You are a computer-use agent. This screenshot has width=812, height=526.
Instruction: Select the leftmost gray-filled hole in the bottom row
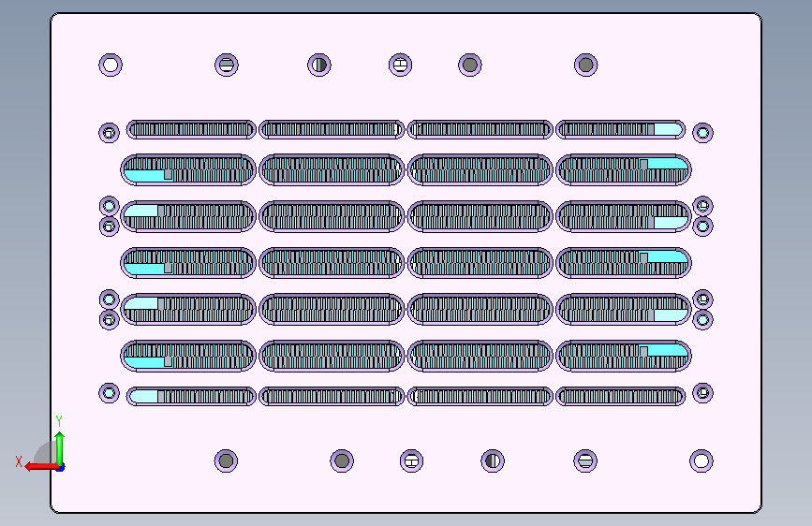point(226,460)
